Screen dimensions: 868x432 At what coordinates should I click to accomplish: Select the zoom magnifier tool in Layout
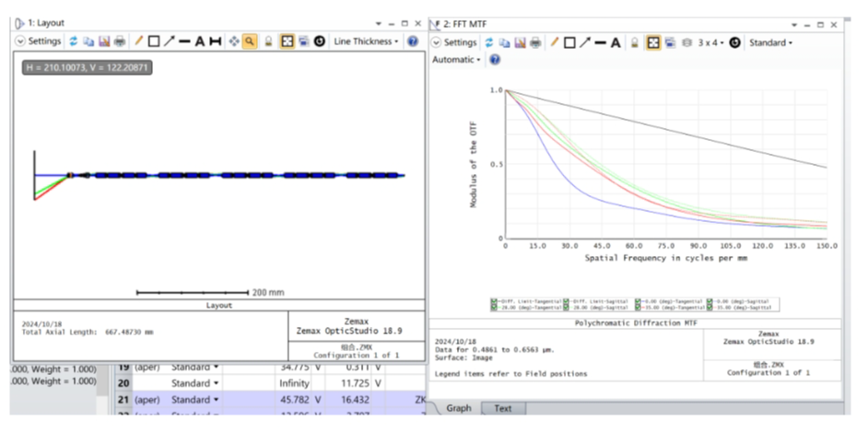[250, 41]
